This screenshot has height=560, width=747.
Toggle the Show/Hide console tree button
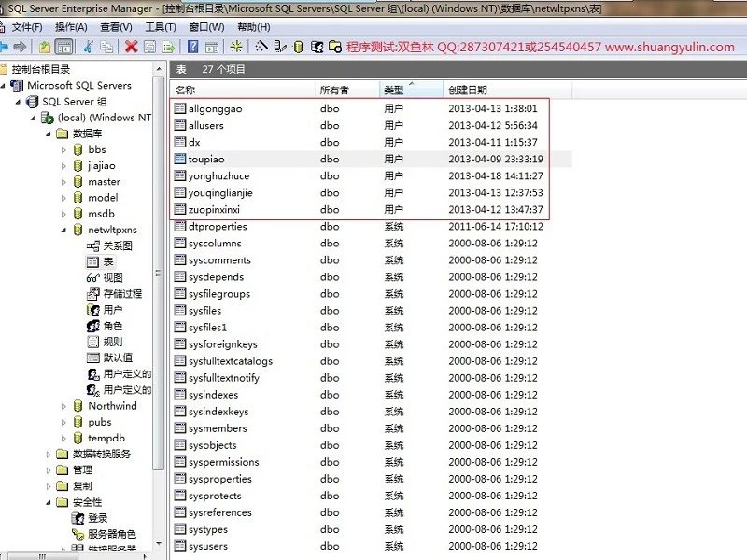63,47
